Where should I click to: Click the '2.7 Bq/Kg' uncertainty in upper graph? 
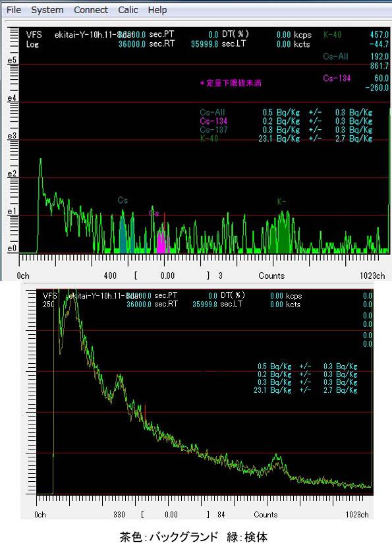(354, 138)
